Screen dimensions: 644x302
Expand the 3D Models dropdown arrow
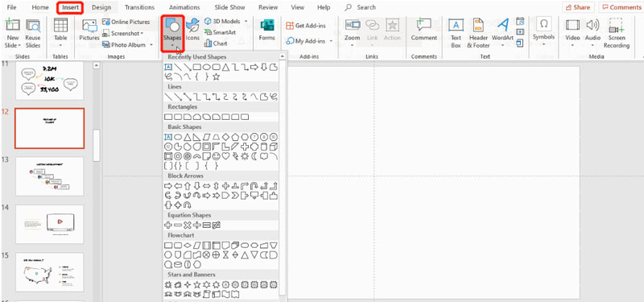246,21
